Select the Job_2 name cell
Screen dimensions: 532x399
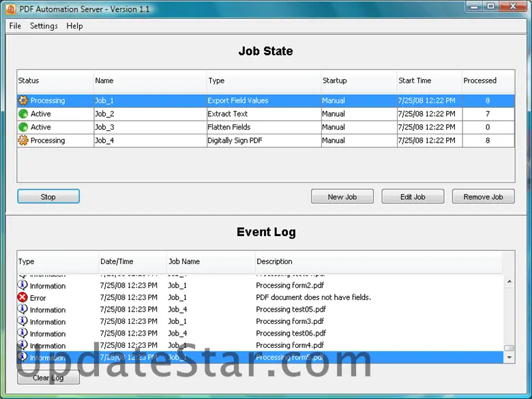tap(150, 114)
